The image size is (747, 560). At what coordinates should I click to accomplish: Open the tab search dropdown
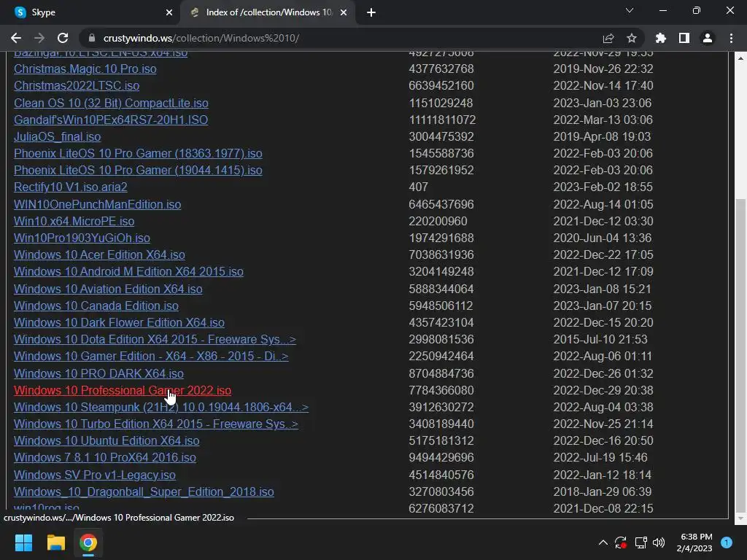[x=630, y=10]
